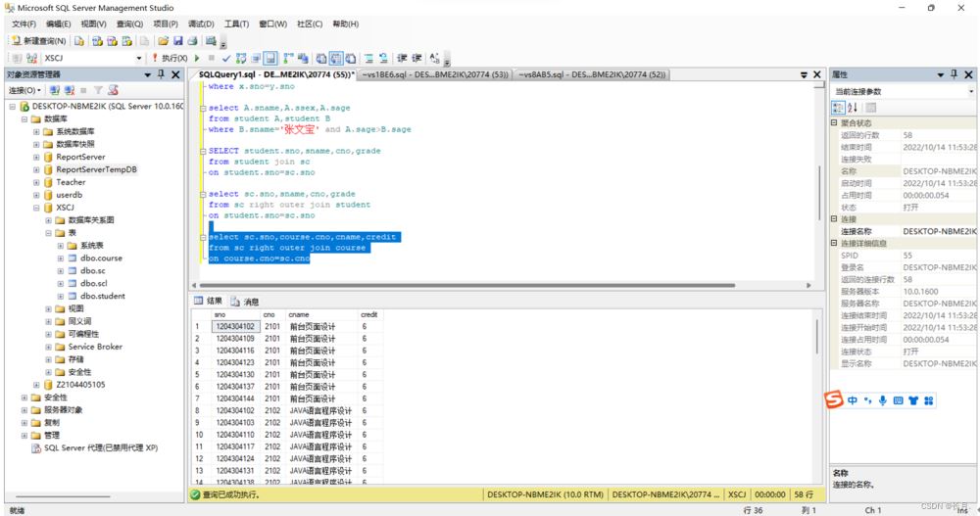Click the save file floppy disk icon
Viewport: 980px width, 516px height.
(x=178, y=41)
